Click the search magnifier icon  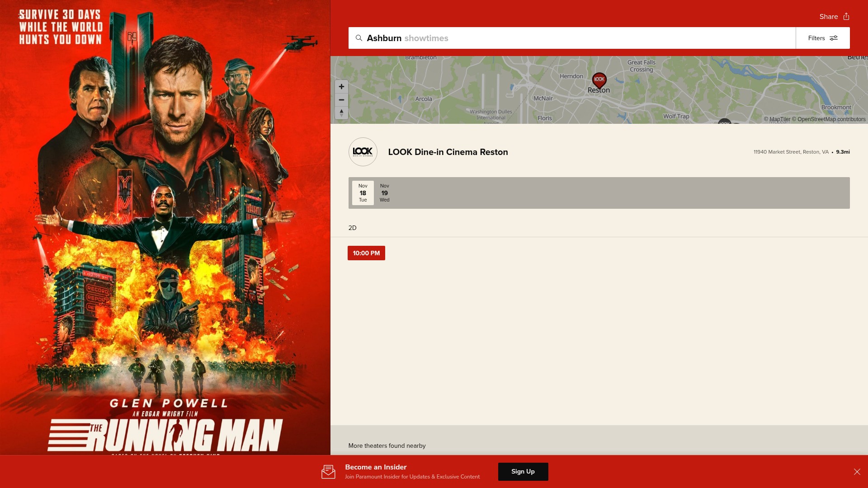(359, 38)
